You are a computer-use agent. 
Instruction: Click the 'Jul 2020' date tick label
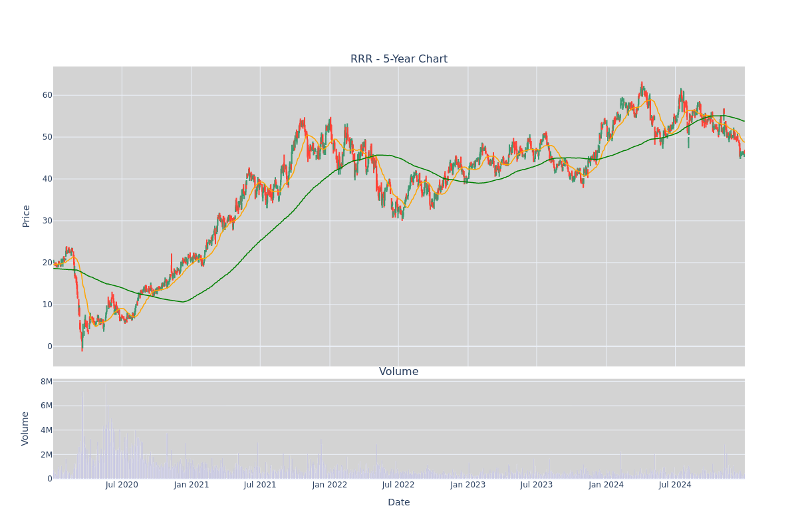pos(122,485)
